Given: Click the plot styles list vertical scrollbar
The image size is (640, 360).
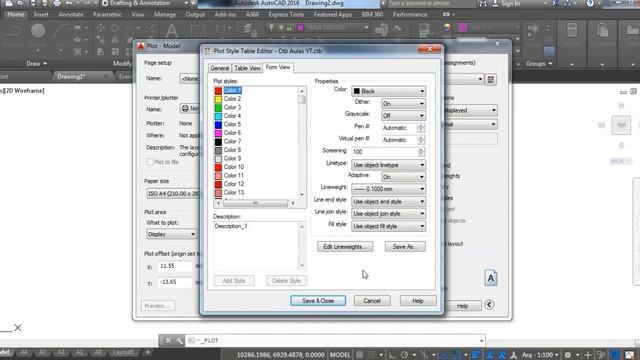Looking at the screenshot, I should pos(302,142).
